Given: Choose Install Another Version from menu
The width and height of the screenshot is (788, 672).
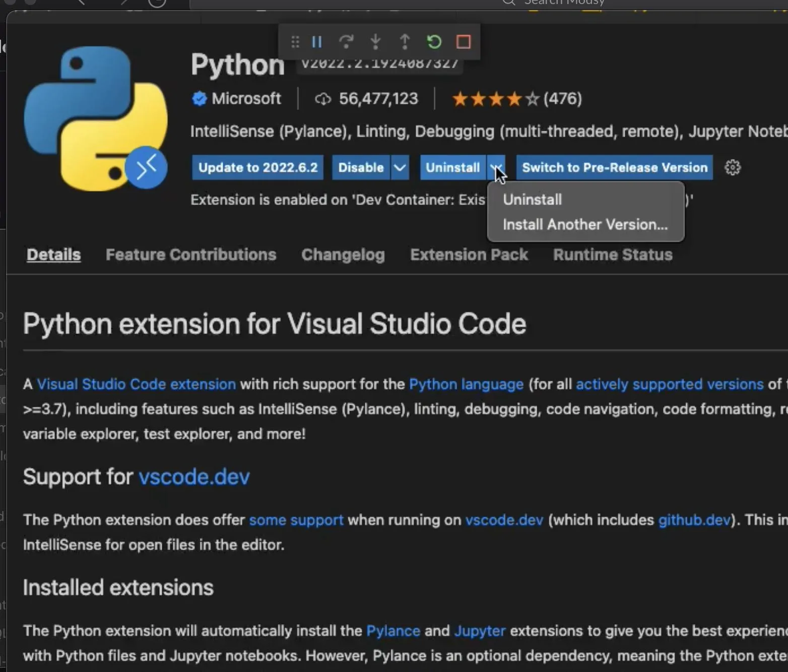Looking at the screenshot, I should [x=585, y=225].
